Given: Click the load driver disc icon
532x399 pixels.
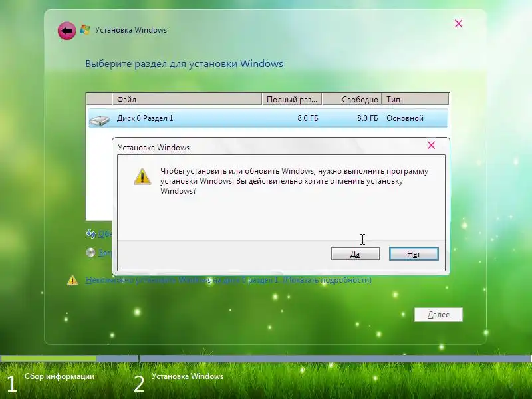Looking at the screenshot, I should point(90,253).
